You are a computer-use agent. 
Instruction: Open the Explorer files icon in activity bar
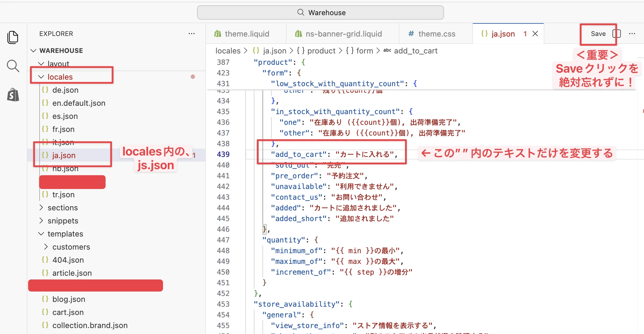point(13,37)
